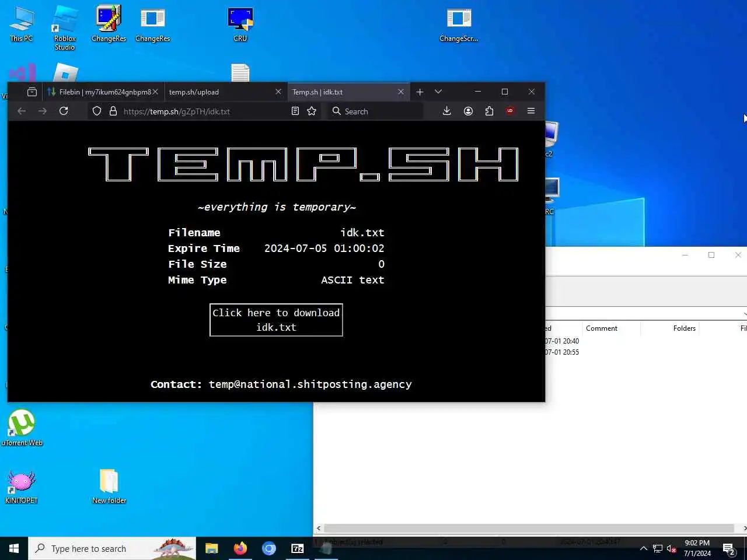Click the Chromium taskbar icon
The height and width of the screenshot is (560, 747).
point(269,548)
